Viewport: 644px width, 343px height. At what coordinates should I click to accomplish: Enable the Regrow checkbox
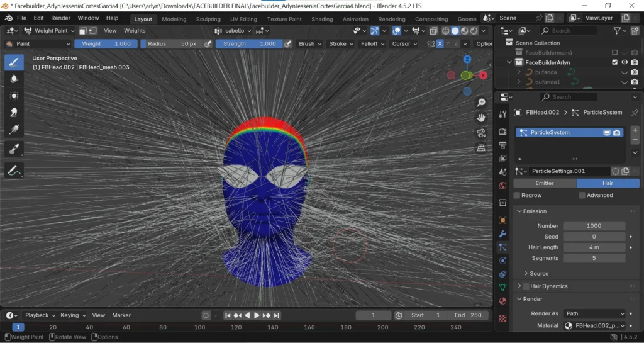517,195
